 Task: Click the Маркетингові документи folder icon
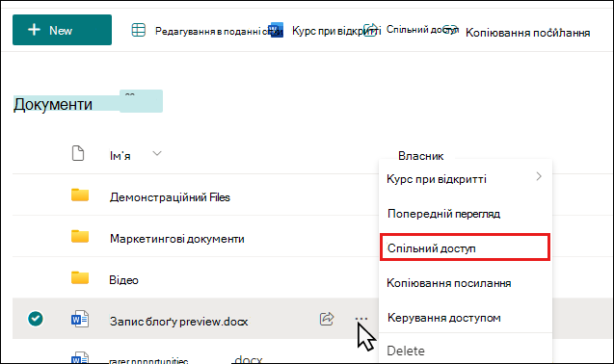80,236
